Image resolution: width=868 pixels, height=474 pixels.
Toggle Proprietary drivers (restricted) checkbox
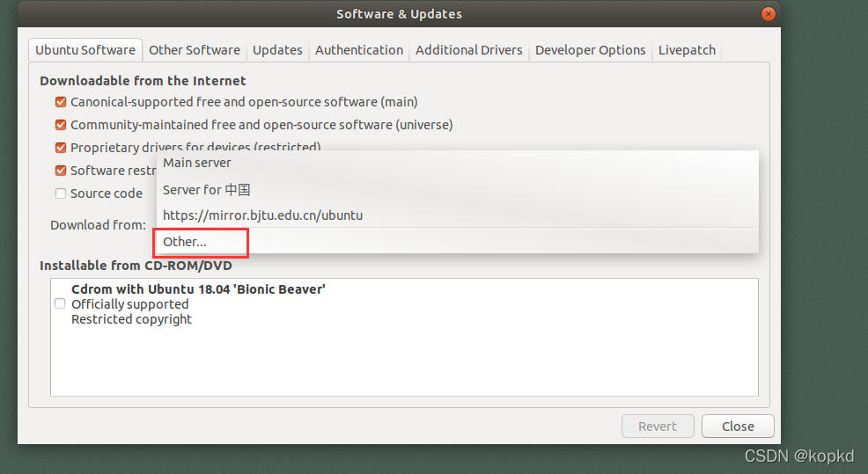click(61, 148)
